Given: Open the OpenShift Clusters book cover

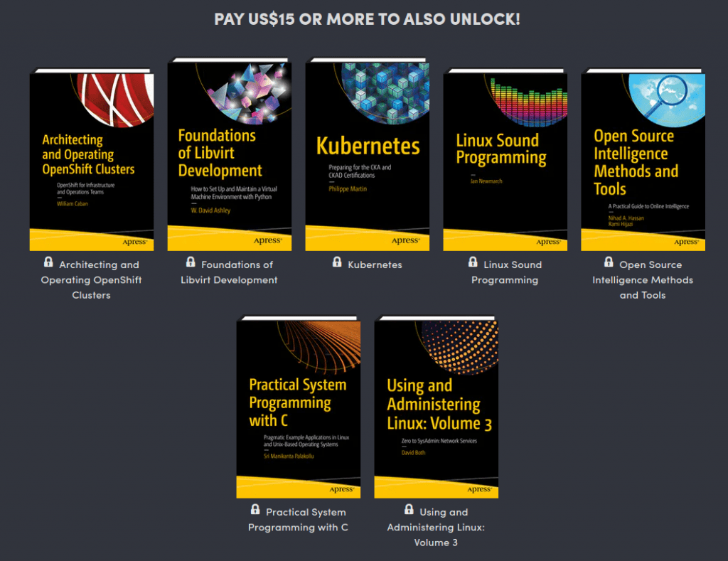Looking at the screenshot, I should (91, 156).
